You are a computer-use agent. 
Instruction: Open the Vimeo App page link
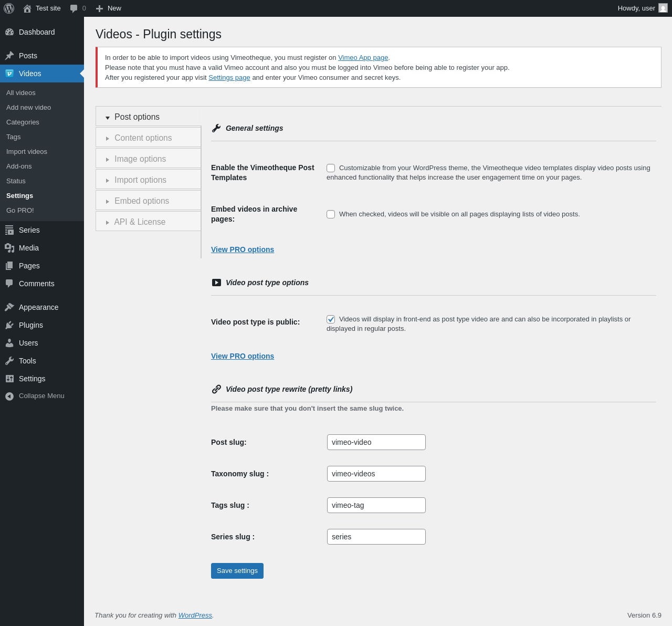pyautogui.click(x=363, y=58)
